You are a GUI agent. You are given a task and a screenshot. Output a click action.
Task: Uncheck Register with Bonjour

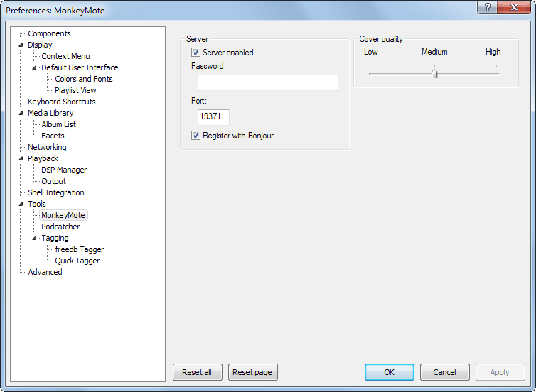(195, 136)
